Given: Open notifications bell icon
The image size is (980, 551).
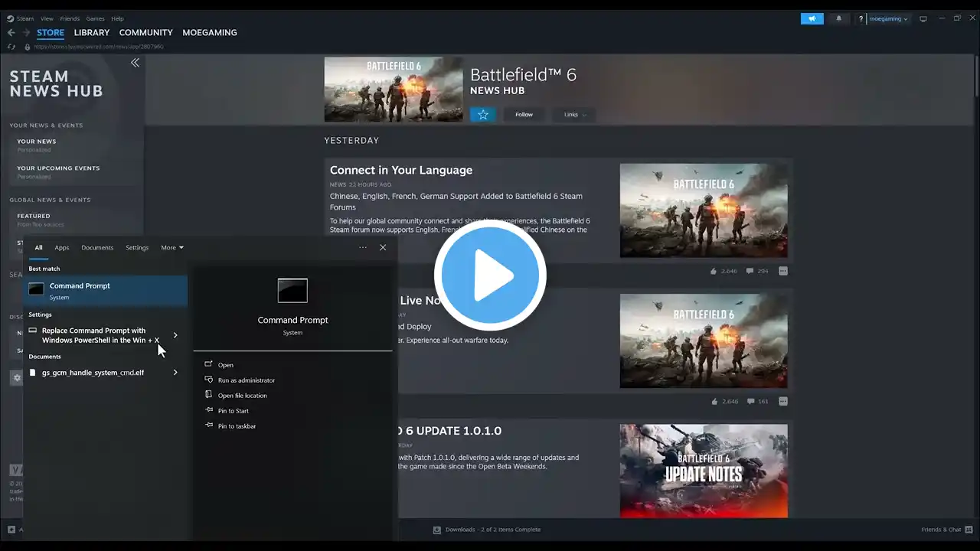Looking at the screenshot, I should pos(838,18).
